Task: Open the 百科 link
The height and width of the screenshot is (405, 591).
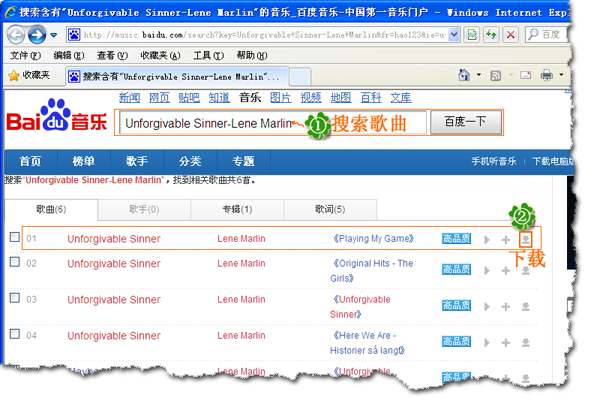Action: click(x=371, y=98)
